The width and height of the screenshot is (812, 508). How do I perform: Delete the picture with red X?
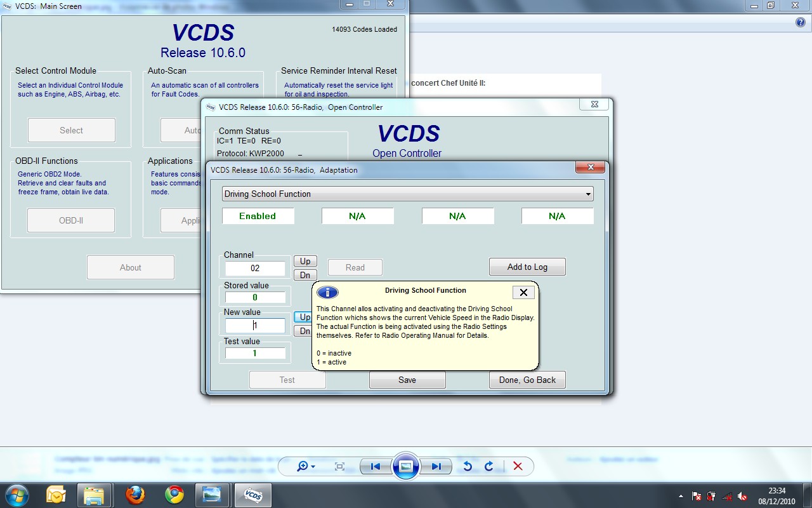[x=518, y=467]
